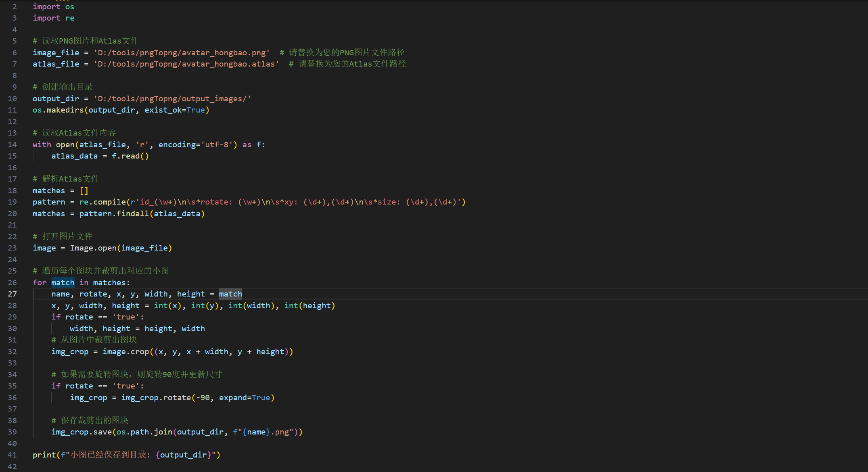Click image.crop call on line 32
The width and height of the screenshot is (868, 472).
point(126,352)
